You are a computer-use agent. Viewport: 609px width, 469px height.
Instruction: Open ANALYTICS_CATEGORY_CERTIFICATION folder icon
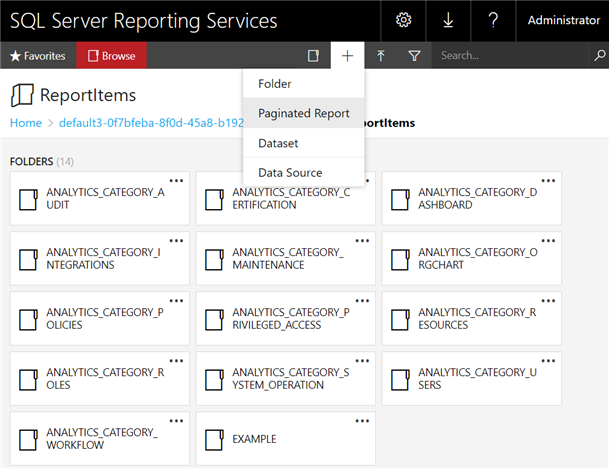tap(214, 199)
